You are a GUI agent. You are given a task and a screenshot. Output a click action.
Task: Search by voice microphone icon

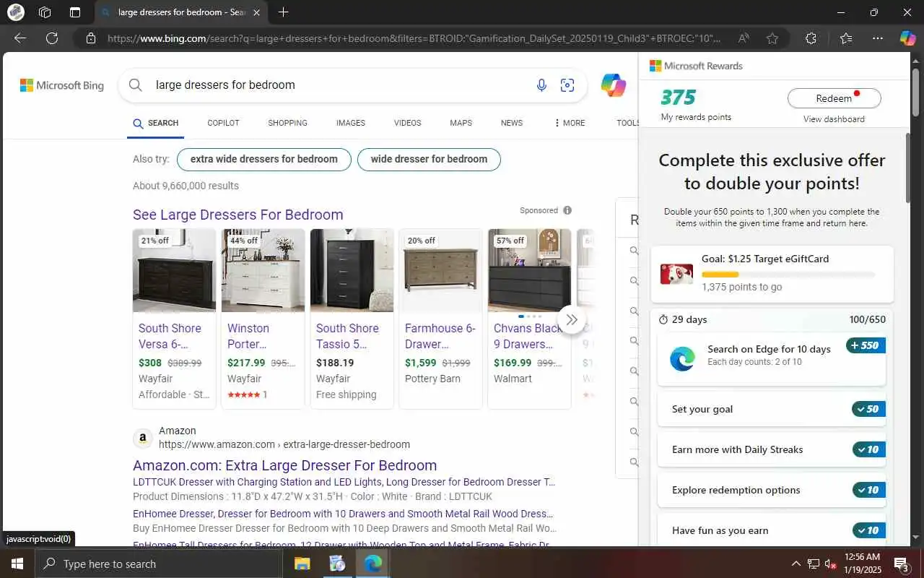541,85
